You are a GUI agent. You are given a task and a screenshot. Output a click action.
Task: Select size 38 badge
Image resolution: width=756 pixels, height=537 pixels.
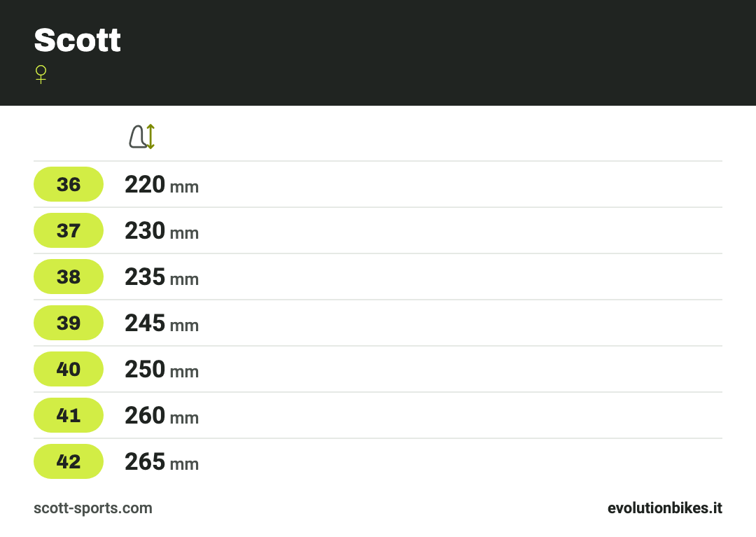[x=69, y=277]
